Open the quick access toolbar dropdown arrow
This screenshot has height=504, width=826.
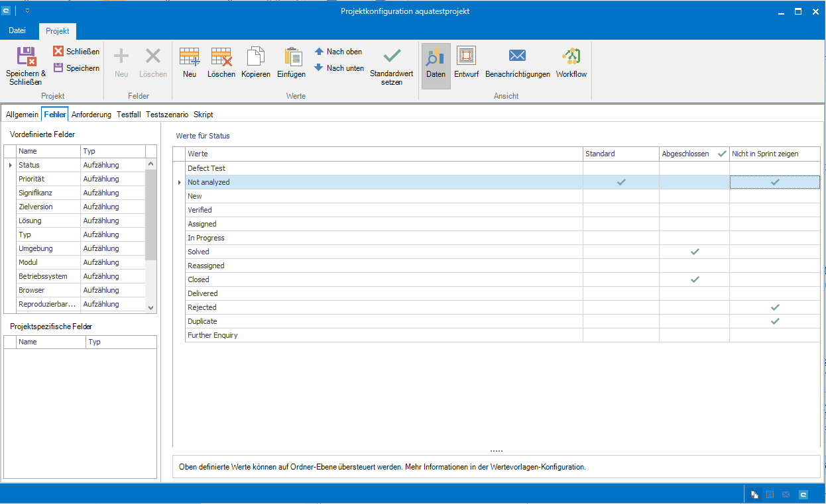27,11
